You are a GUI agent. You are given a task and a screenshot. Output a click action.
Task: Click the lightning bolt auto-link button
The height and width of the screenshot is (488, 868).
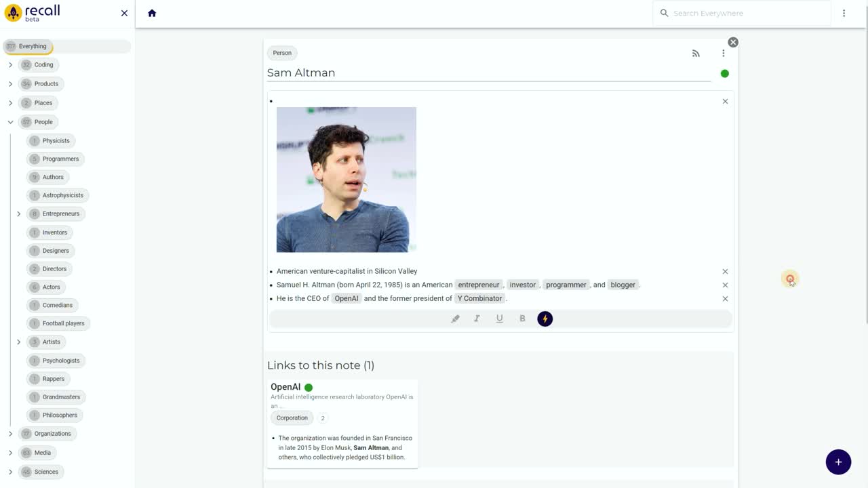(545, 319)
